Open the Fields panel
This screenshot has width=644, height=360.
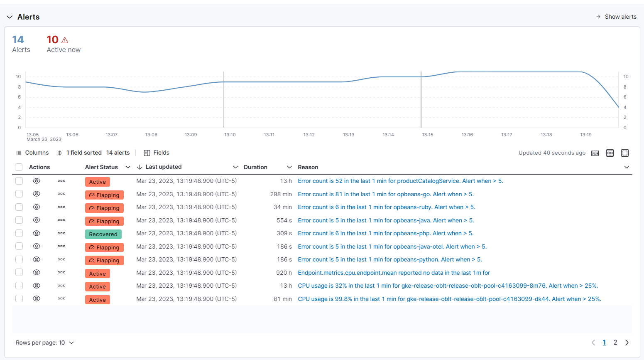click(157, 153)
